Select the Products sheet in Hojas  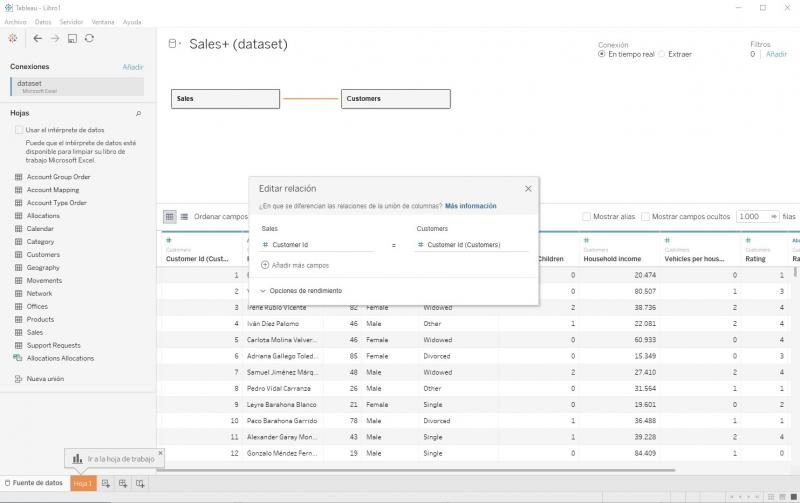pos(40,319)
